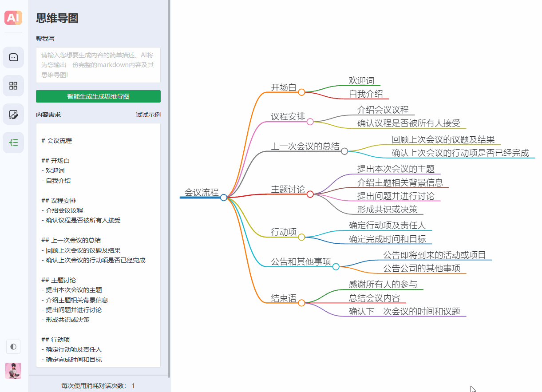
Task: Collapse the 公告和其他事项 node circle
Action: coord(336,267)
